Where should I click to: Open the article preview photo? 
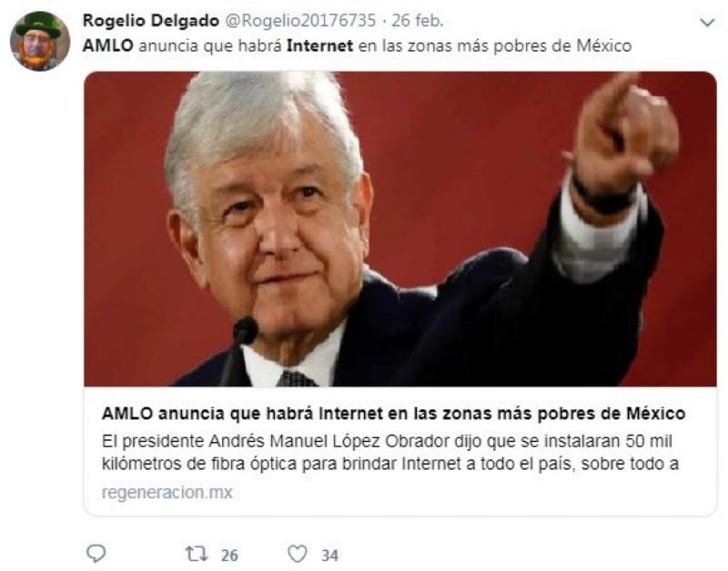399,229
